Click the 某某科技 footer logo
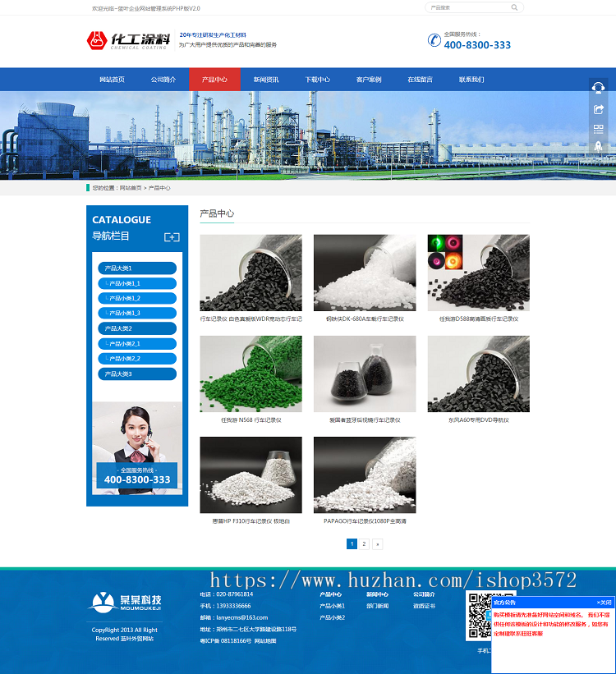This screenshot has height=674, width=616. [125, 602]
